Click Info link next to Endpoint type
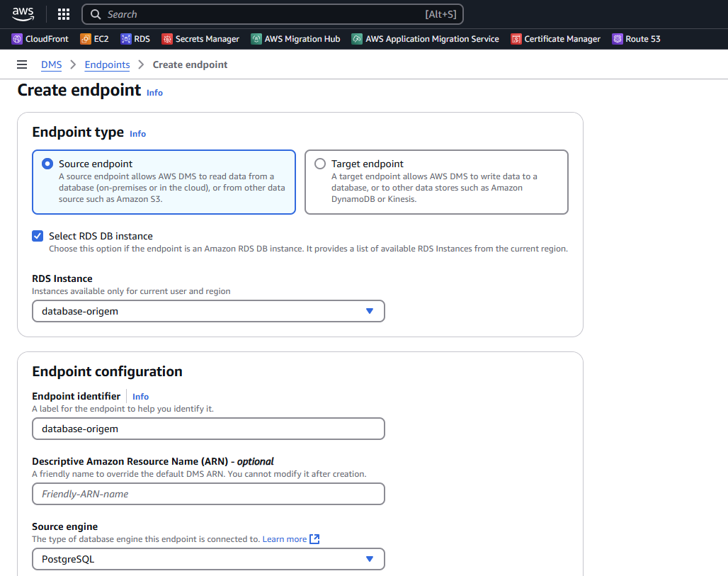This screenshot has width=728, height=576. point(137,133)
